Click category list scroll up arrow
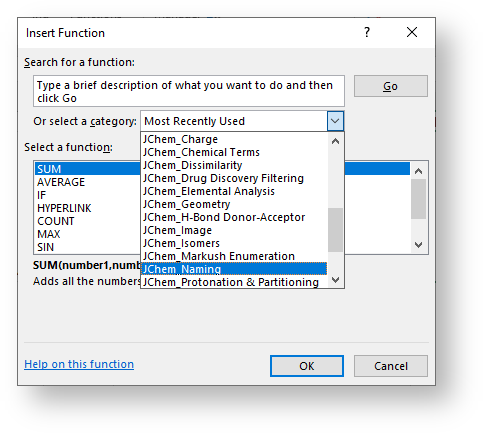Screen dimensions: 484x434 (x=335, y=141)
